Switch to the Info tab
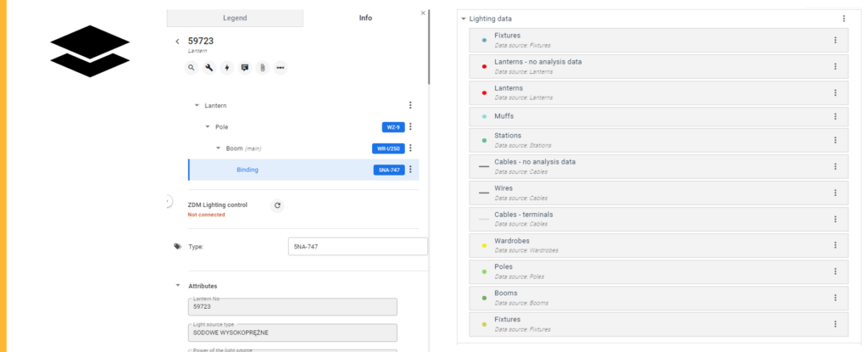Viewport: 868px width, 352px height. [365, 18]
